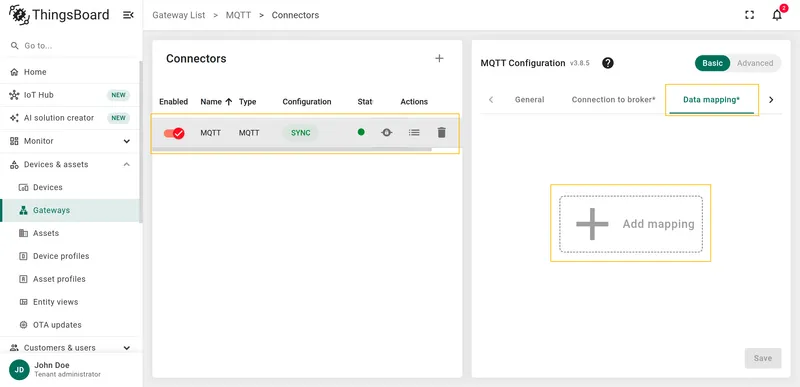The width and height of the screenshot is (800, 387).
Task: Open OTA updates page
Action: [70, 325]
